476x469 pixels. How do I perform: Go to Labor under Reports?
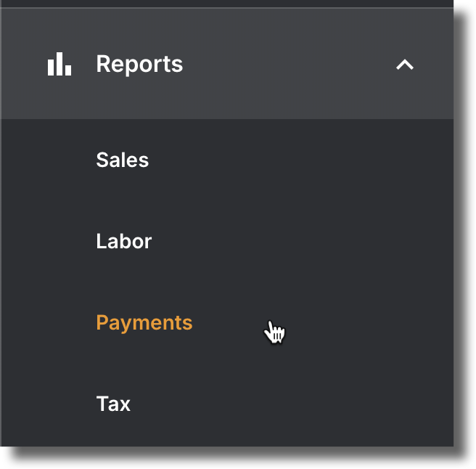click(124, 241)
